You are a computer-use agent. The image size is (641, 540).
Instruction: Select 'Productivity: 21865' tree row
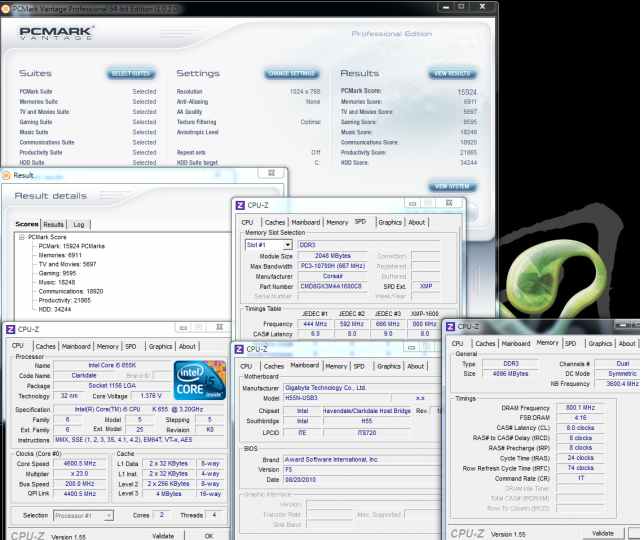tap(65, 300)
